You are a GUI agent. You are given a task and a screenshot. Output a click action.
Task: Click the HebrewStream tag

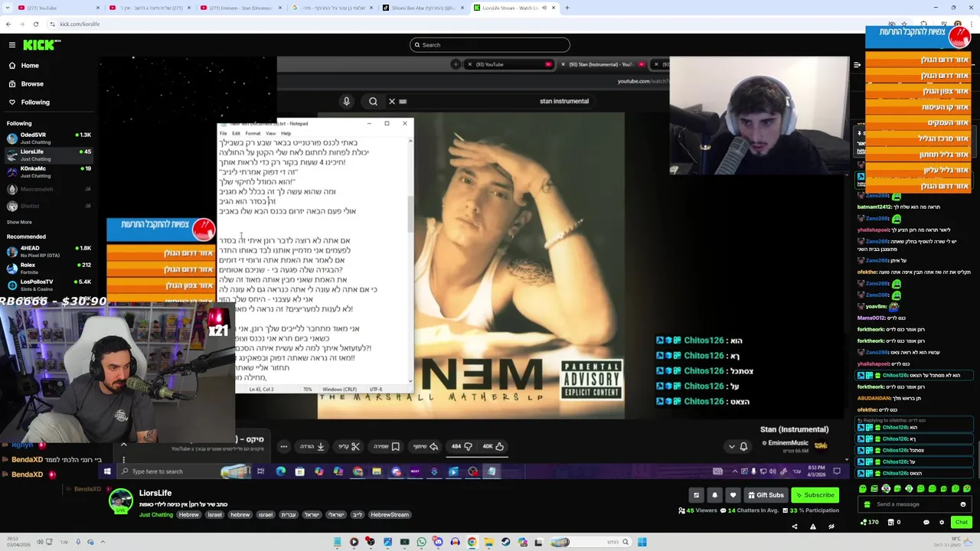(x=390, y=515)
